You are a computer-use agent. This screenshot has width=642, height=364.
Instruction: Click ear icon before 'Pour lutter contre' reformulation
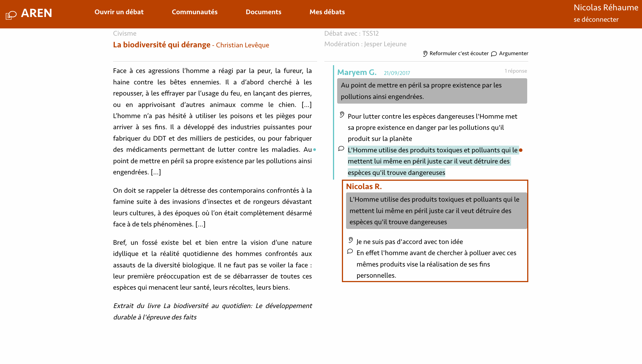(x=342, y=114)
